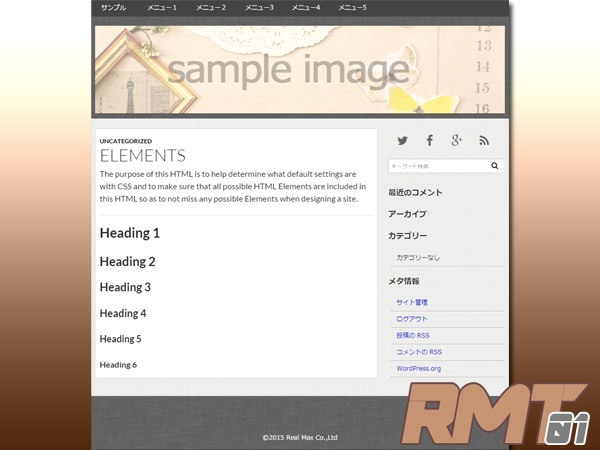Click the カテゴリー widget heading
Viewport: 600px width, 450px height.
(408, 236)
